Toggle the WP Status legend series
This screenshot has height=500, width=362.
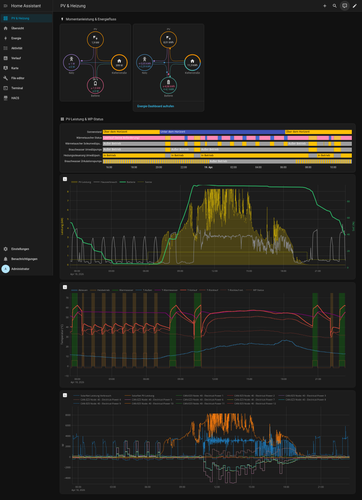[x=255, y=290]
